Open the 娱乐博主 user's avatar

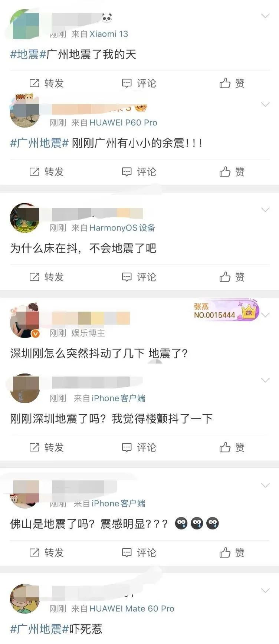[x=24, y=322]
